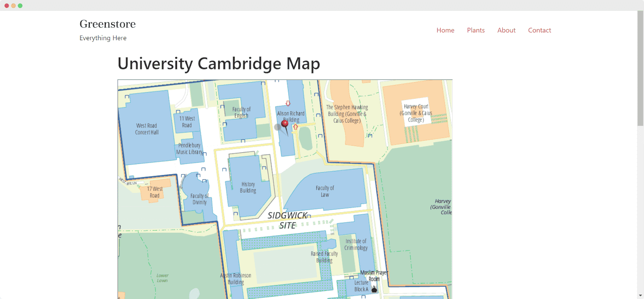Click the red entrance arrow beside the map pin
Image resolution: width=644 pixels, height=299 pixels.
pyautogui.click(x=295, y=127)
